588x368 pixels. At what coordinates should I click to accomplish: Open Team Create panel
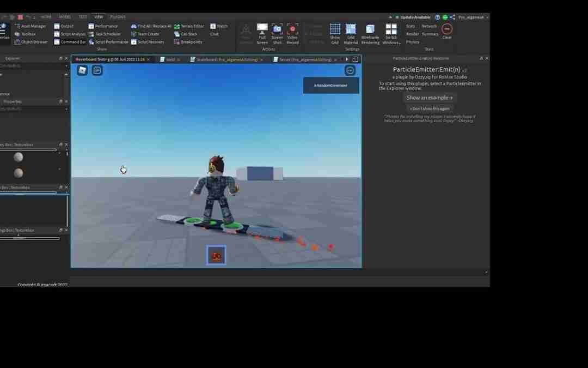[x=145, y=34]
